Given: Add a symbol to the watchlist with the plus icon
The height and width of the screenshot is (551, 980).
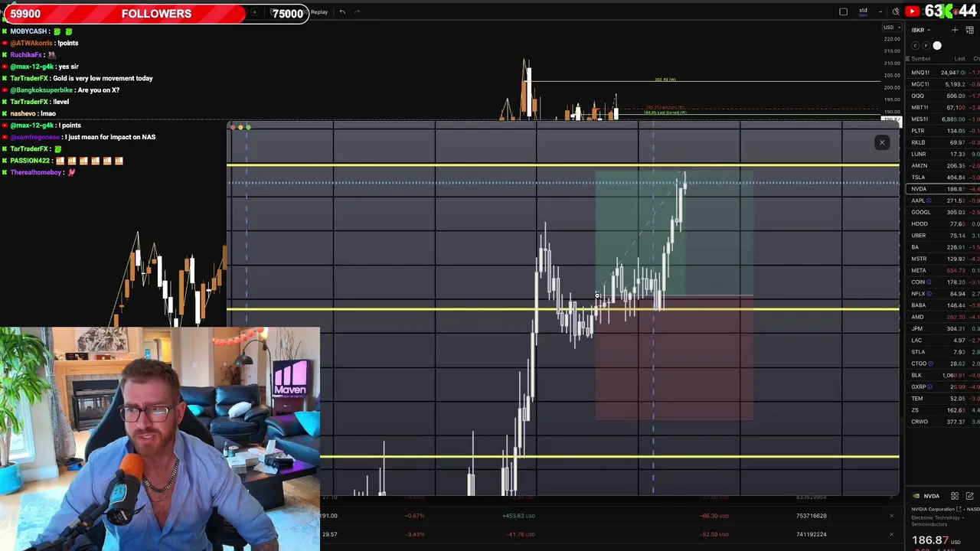Looking at the screenshot, I should (x=955, y=30).
